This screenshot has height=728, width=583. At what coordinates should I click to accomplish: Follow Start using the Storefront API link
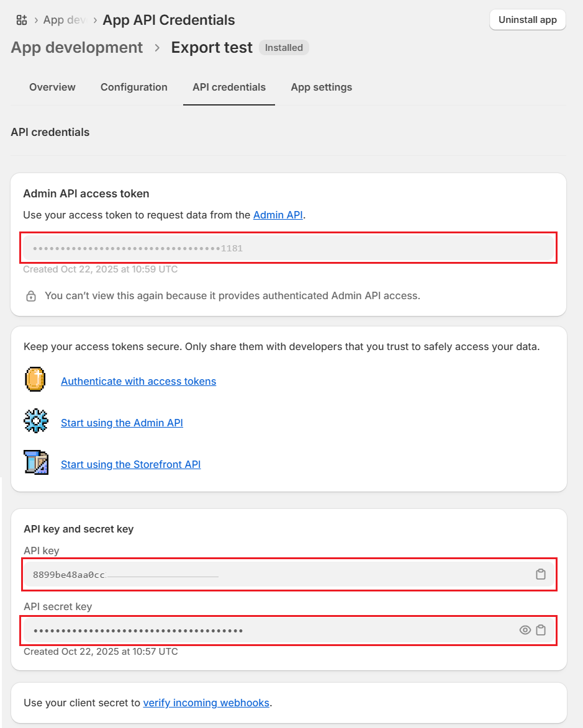[x=130, y=465]
